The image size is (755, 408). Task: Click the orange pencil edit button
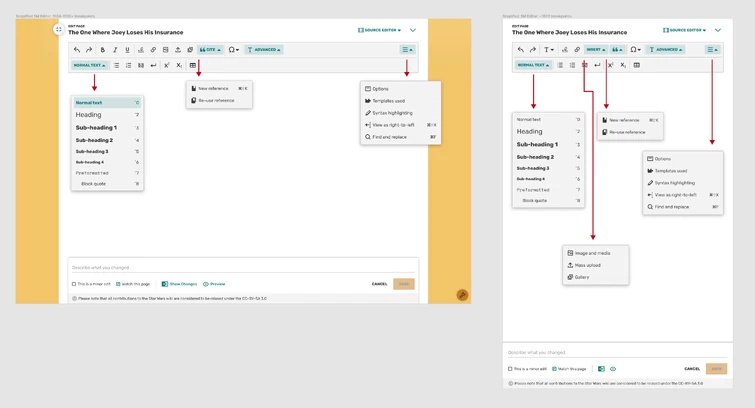click(462, 295)
